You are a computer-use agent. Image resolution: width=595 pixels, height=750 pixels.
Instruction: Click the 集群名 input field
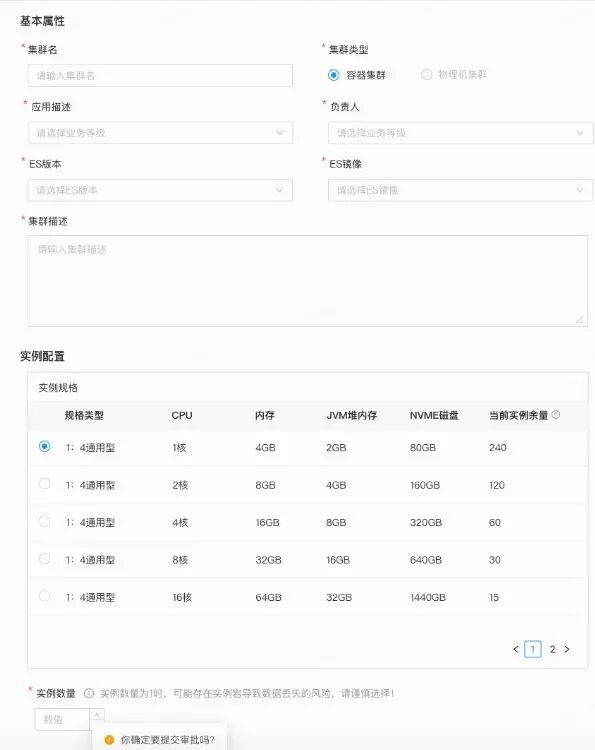click(x=160, y=76)
